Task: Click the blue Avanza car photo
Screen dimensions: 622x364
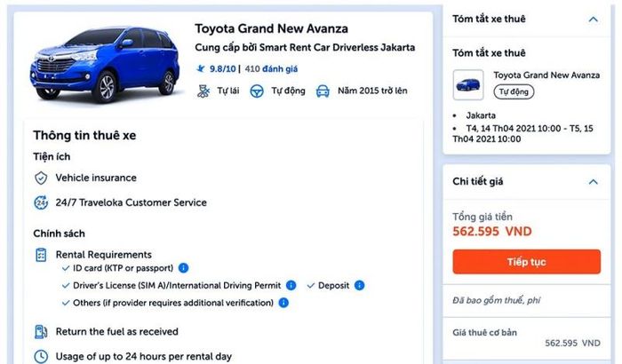Action: click(x=104, y=65)
